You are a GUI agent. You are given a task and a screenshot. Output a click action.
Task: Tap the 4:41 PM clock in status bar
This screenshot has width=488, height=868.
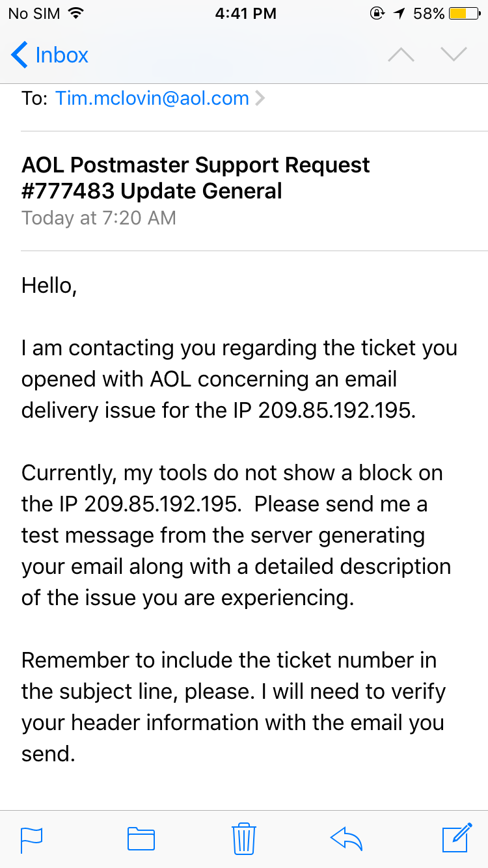pyautogui.click(x=245, y=14)
